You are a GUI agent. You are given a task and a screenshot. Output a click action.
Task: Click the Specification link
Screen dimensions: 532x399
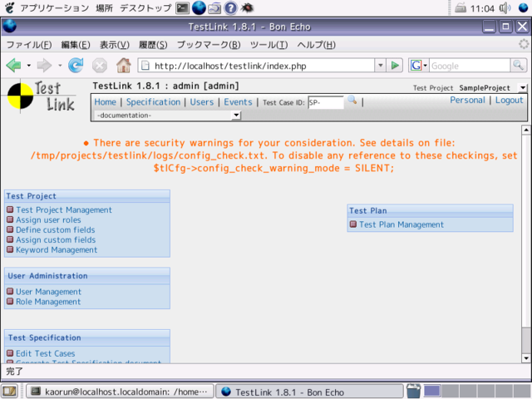[x=153, y=102]
